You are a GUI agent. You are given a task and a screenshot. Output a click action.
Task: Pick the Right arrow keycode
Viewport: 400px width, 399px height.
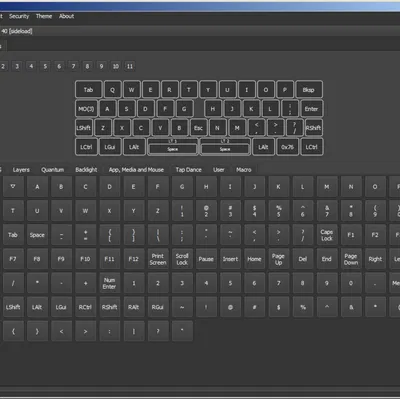tap(375, 259)
